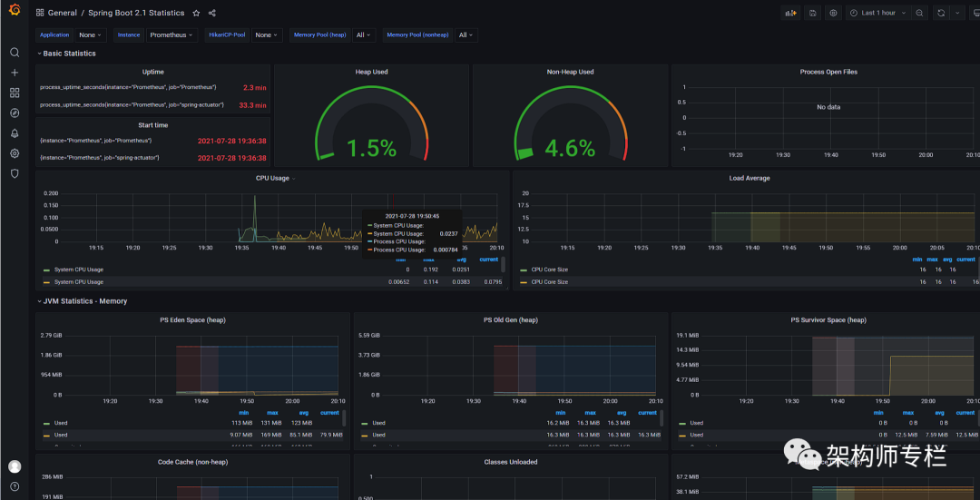Screen dimensions: 980x500
Task: Open the Instance Prometheus dropdown
Action: click(172, 35)
